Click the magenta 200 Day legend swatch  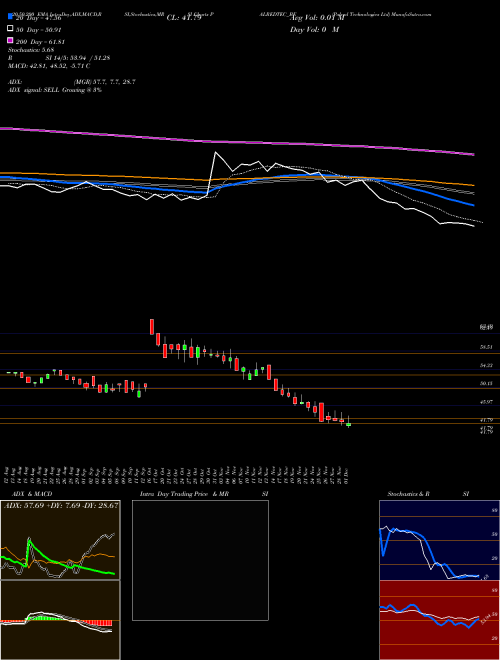pyautogui.click(x=10, y=40)
